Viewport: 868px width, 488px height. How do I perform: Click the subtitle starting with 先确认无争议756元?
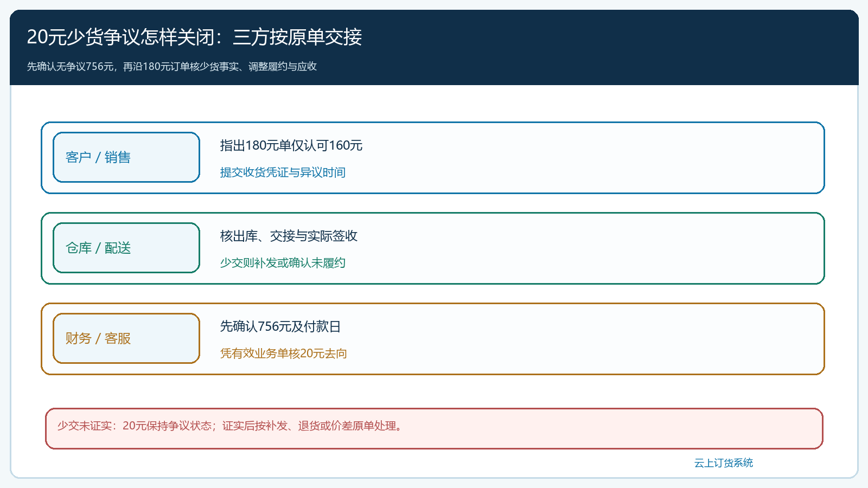tap(172, 66)
